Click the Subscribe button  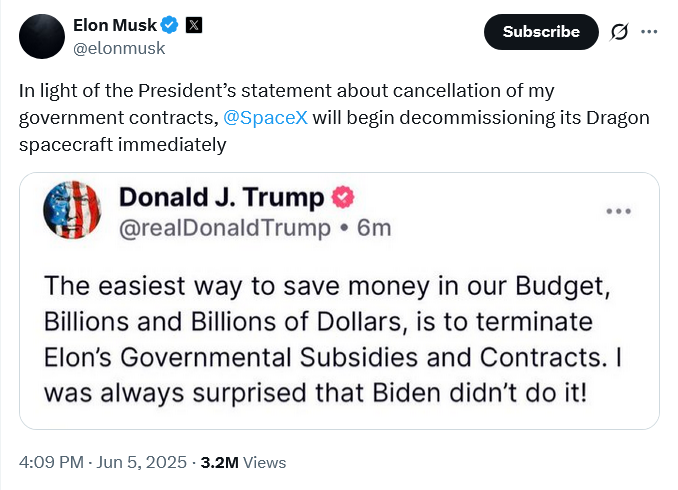tap(541, 32)
